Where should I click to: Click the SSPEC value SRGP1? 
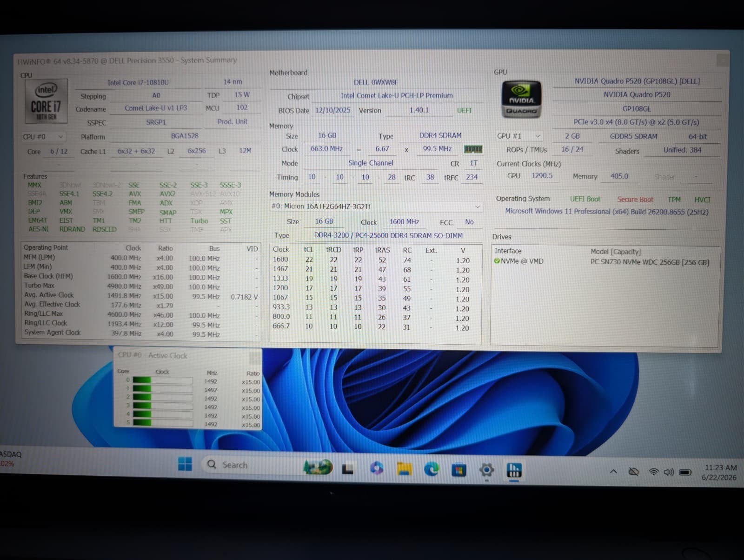point(156,122)
